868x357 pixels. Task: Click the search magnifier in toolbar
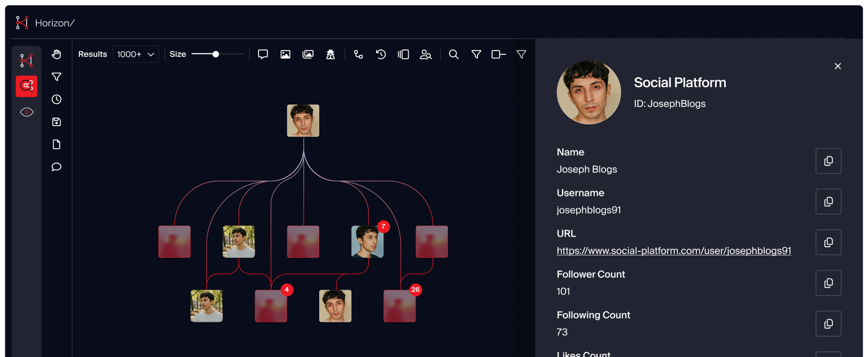coord(453,54)
